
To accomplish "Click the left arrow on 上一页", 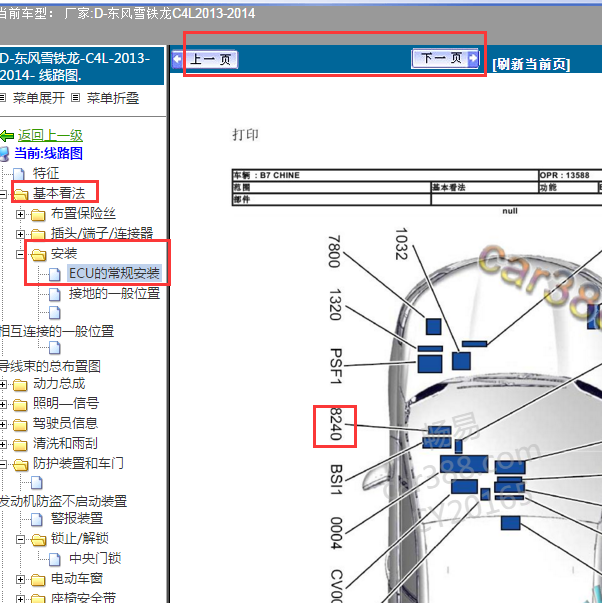I will [177, 60].
